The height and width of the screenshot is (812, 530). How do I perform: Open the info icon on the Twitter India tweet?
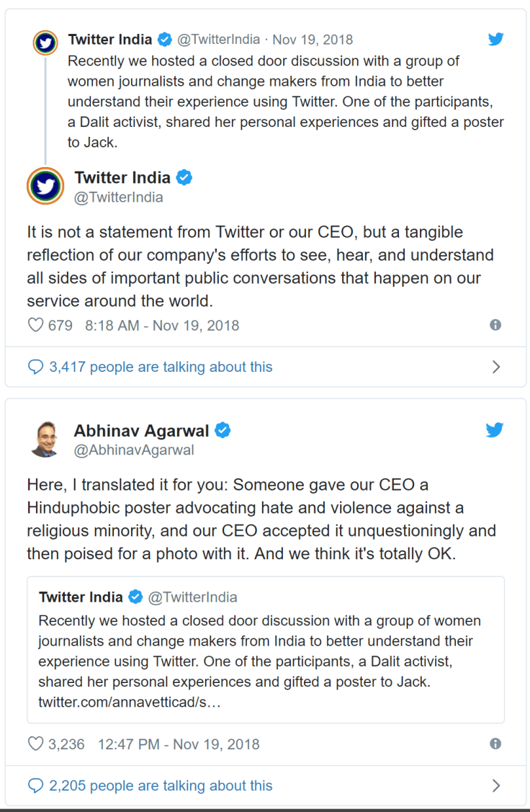(x=495, y=325)
